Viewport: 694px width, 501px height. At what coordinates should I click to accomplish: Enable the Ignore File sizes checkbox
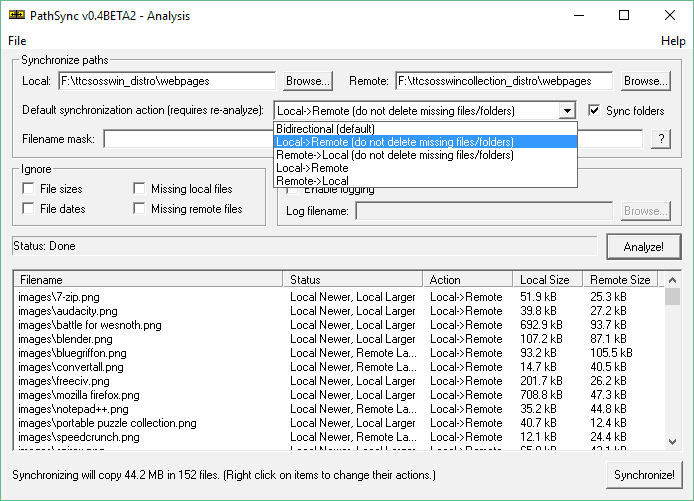[x=28, y=189]
